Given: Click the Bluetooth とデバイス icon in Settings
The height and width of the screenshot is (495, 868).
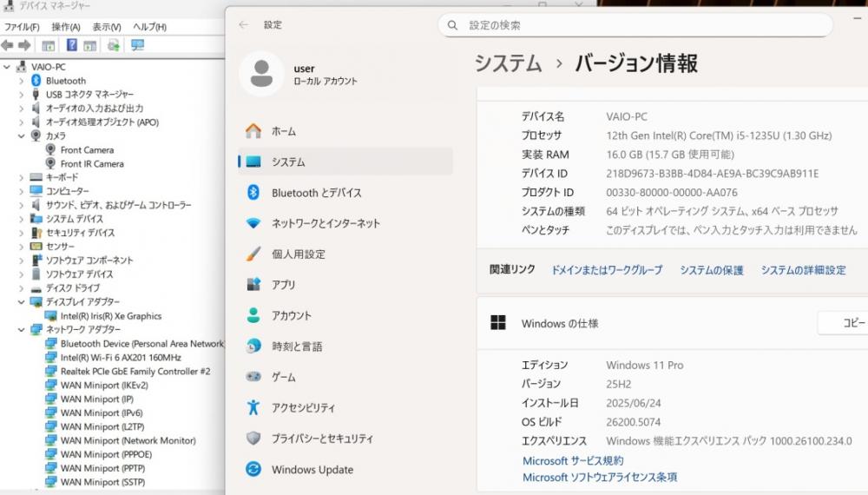Looking at the screenshot, I should [253, 192].
